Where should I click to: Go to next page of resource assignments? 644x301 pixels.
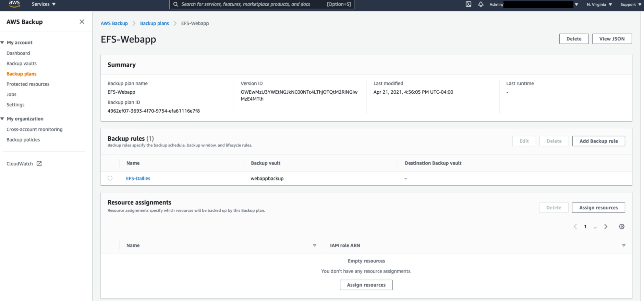pyautogui.click(x=606, y=227)
